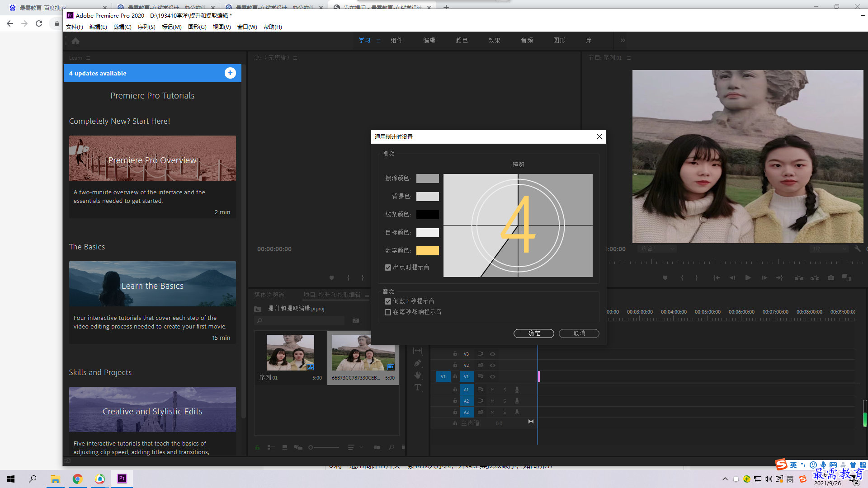Click Automate to Sequence icon in project panel
This screenshot has width=868, height=488.
tap(377, 447)
